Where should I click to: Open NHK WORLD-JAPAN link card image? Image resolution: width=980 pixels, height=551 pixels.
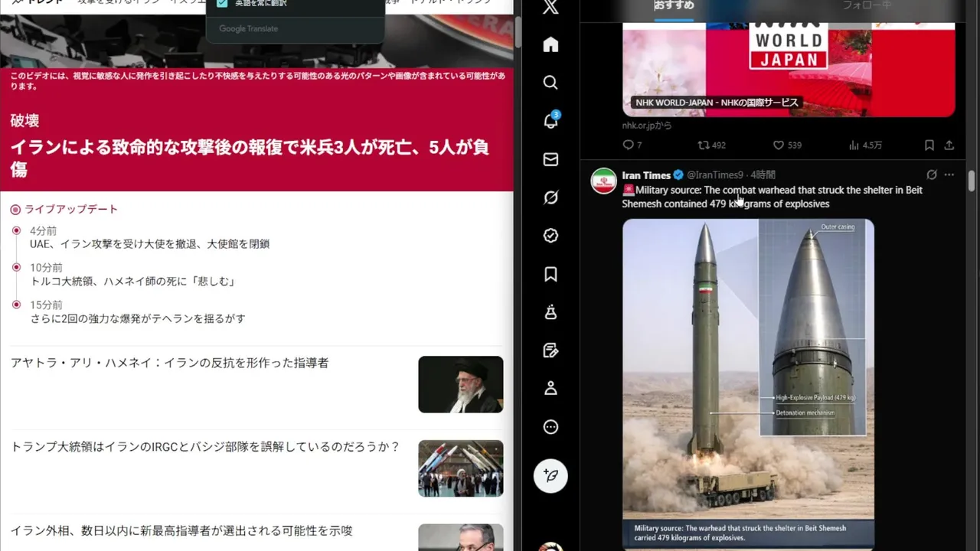point(789,69)
